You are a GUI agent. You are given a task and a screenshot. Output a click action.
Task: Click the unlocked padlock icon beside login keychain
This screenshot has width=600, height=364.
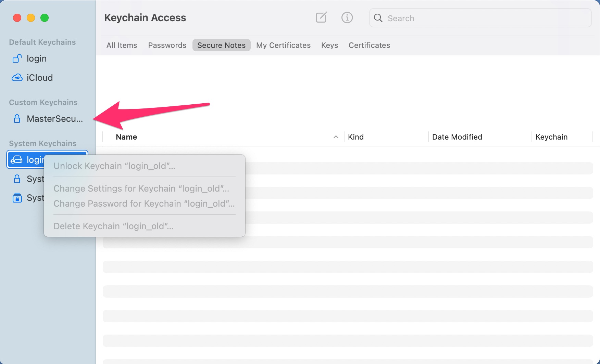[x=17, y=58]
